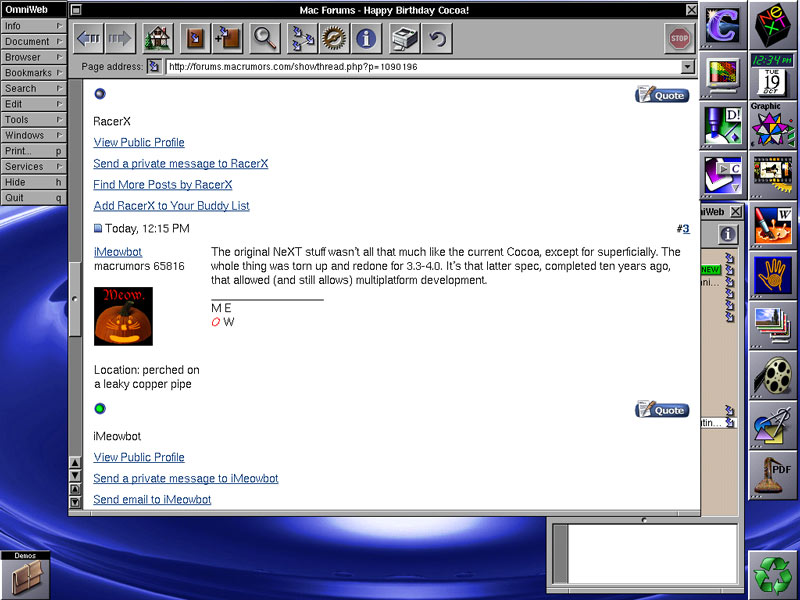Go forward with the right arrow button
This screenshot has height=600, width=800.
pos(120,38)
